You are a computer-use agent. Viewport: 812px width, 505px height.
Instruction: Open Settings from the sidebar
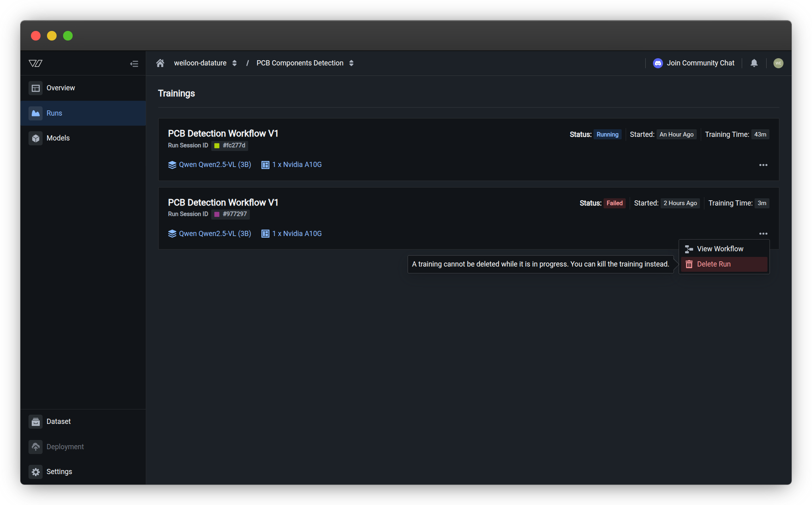[x=59, y=472]
